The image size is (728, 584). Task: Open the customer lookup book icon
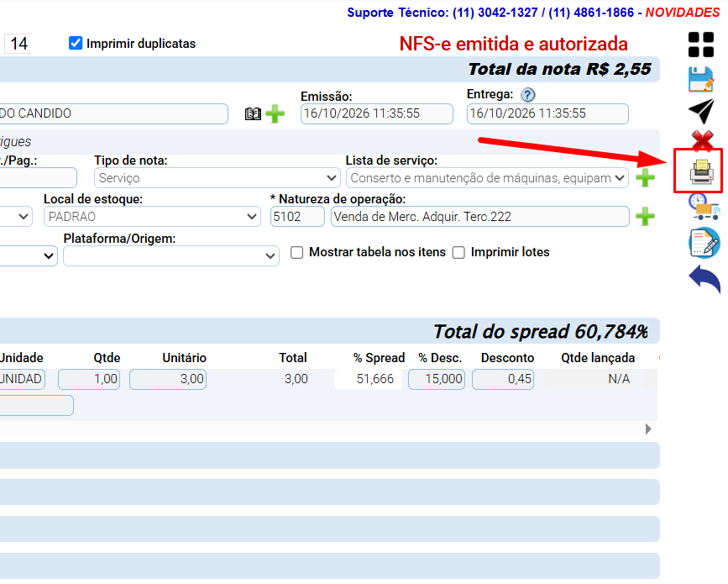[253, 113]
